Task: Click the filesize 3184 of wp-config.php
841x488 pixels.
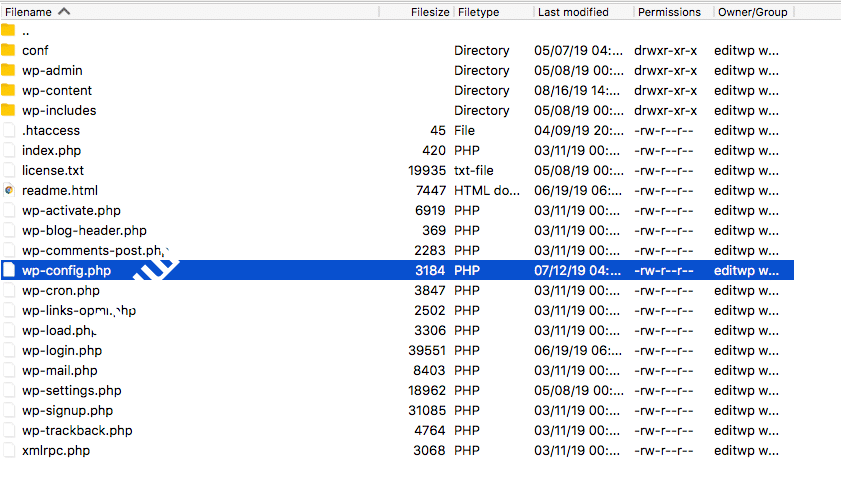Action: pos(430,270)
